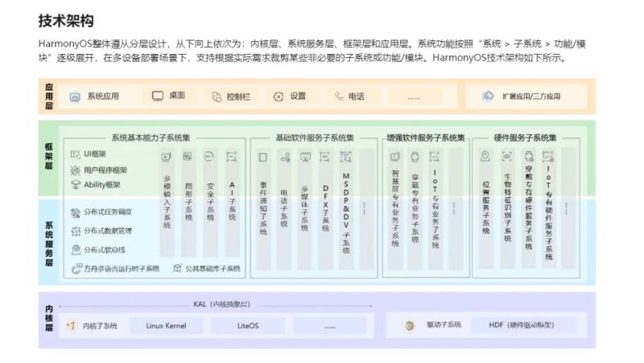Click icon above AI子系统 column

tap(232, 156)
